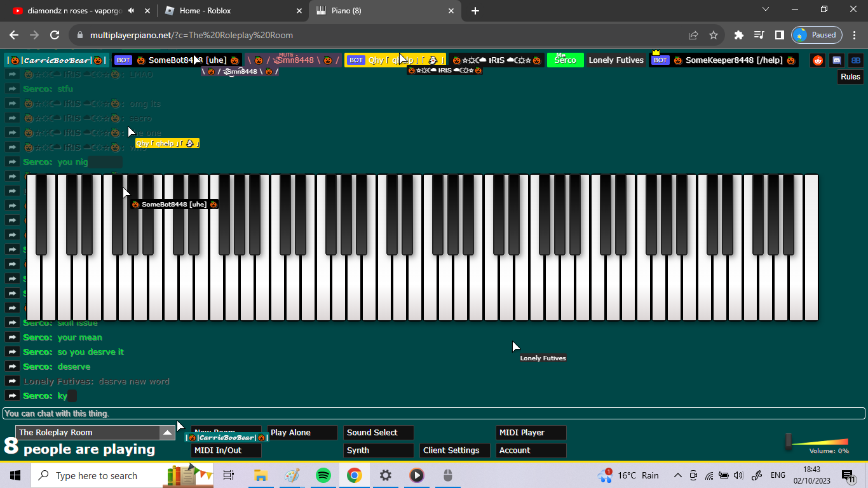Select yellow Qhy qhelp bot user
This screenshot has width=868, height=488.
[x=395, y=60]
